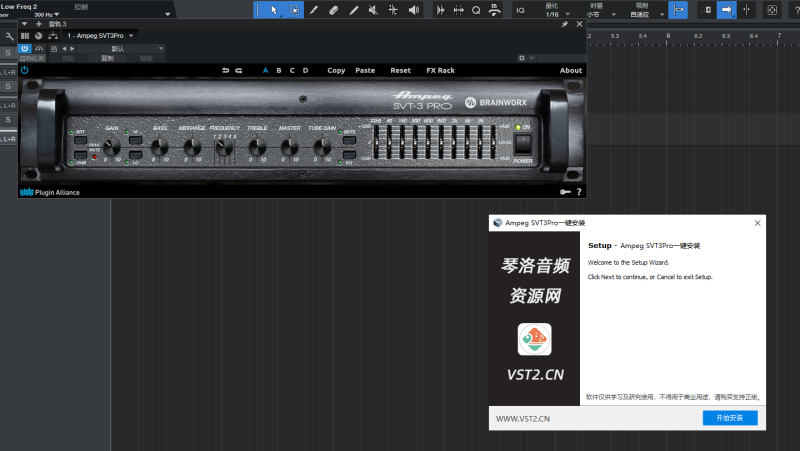
Task: Select the Range tool in toolbar
Action: (x=294, y=10)
